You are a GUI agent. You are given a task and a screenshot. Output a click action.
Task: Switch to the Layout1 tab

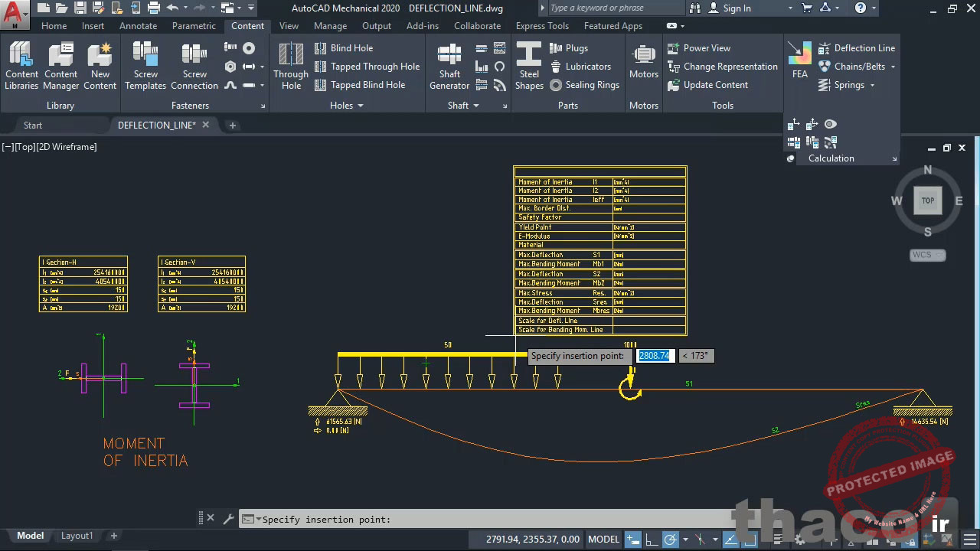[x=77, y=536]
